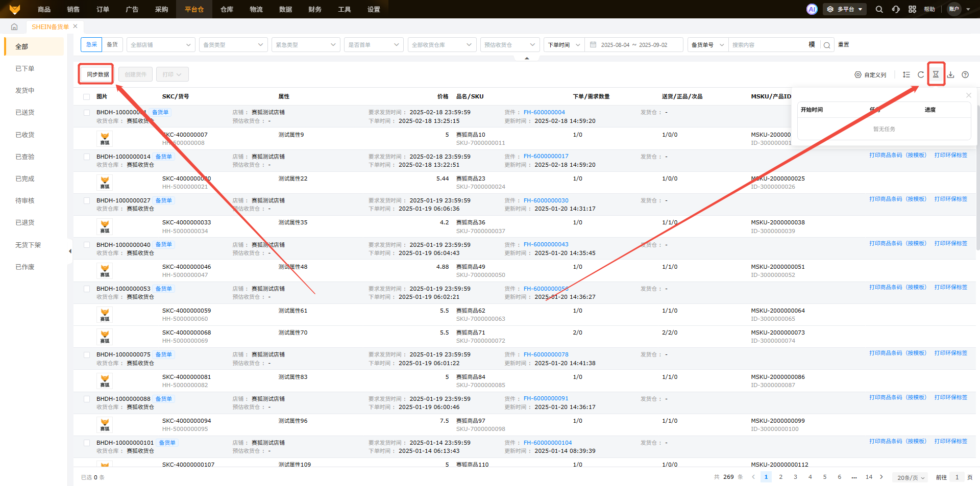Select checkbox for order BHDH-1000000053
The image size is (980, 486).
coord(86,289)
